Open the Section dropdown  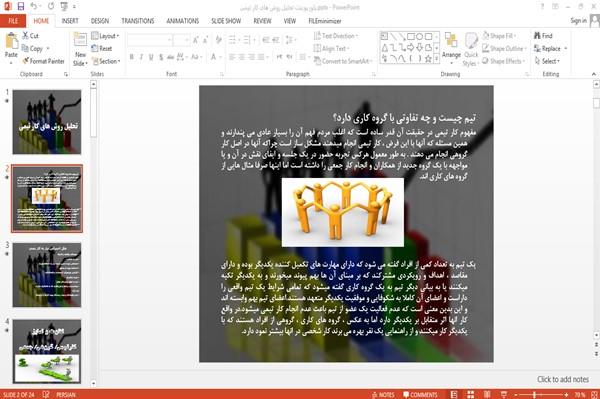click(106, 61)
